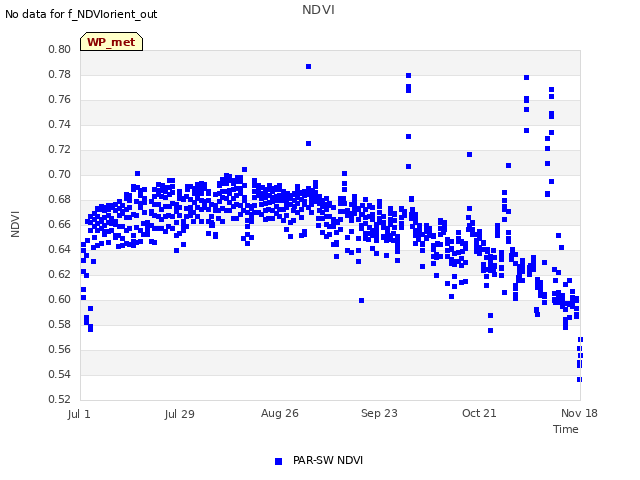Click the 0.74 y-axis tick label
Screen dimensions: 640x480
pos(59,124)
